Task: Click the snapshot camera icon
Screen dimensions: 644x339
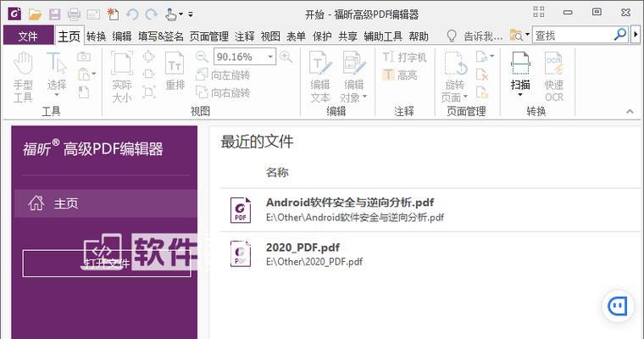Action: pyautogui.click(x=84, y=57)
